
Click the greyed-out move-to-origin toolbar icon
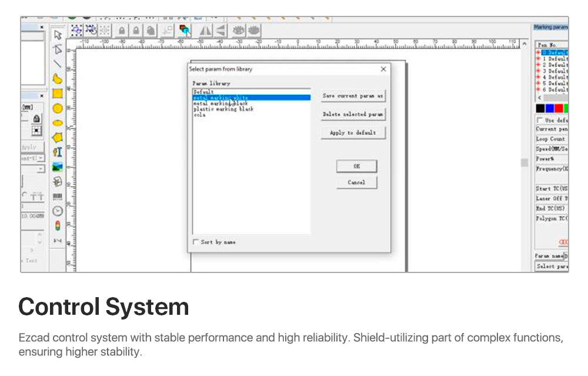167,31
